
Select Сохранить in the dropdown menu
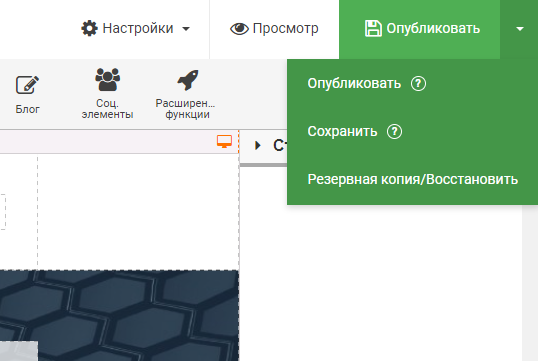point(342,131)
